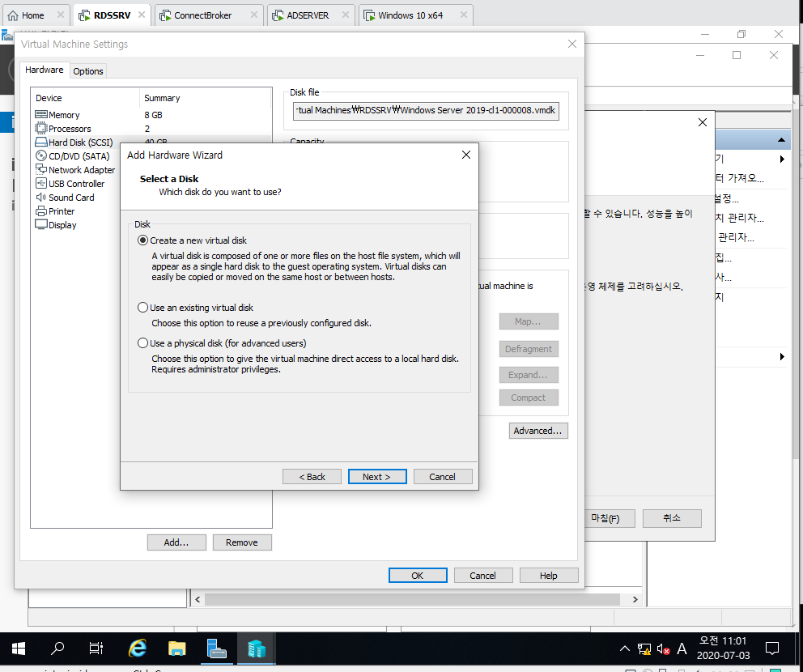Switch to the ConnectBroker tab
The image size is (803, 672).
pos(209,15)
